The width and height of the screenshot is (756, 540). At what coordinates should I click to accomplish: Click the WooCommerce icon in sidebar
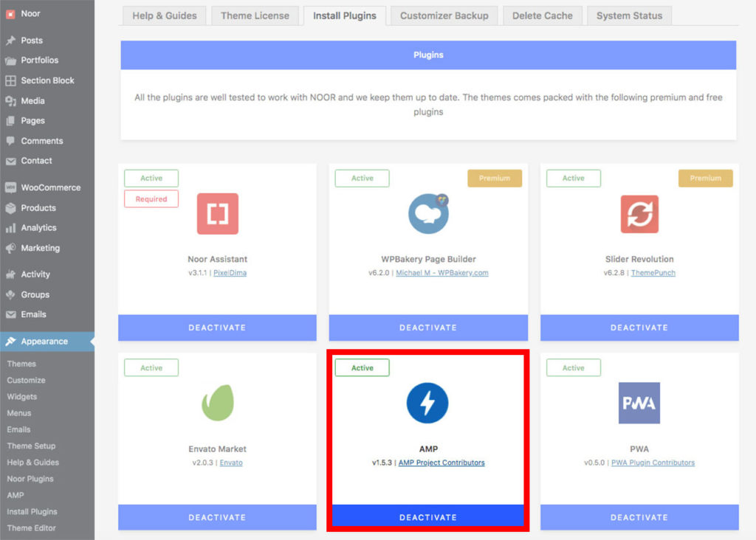10,188
